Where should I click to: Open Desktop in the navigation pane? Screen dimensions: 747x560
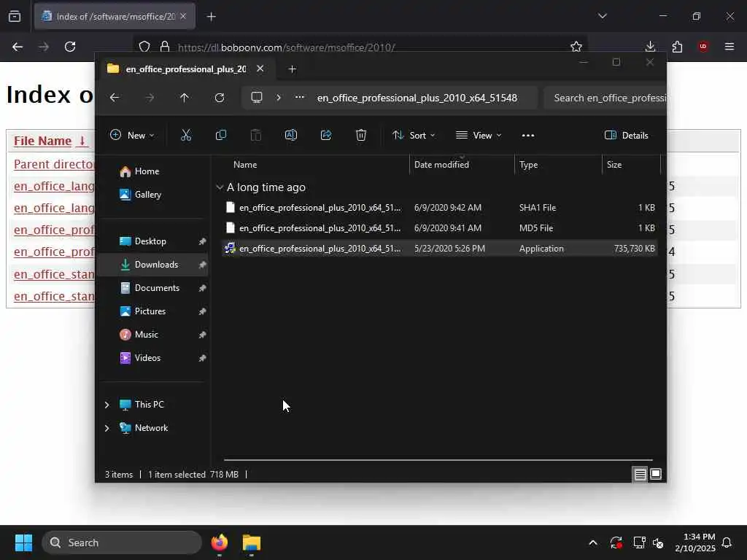[x=152, y=241]
